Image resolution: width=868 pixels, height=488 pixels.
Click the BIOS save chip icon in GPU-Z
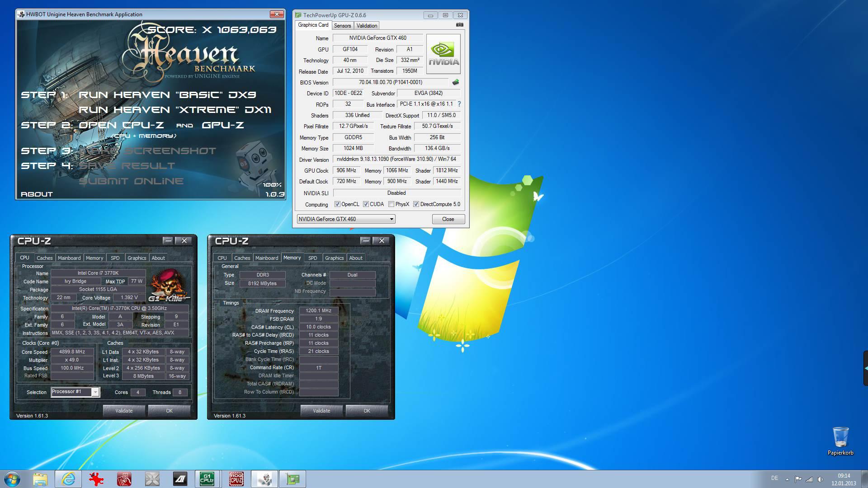click(x=456, y=82)
